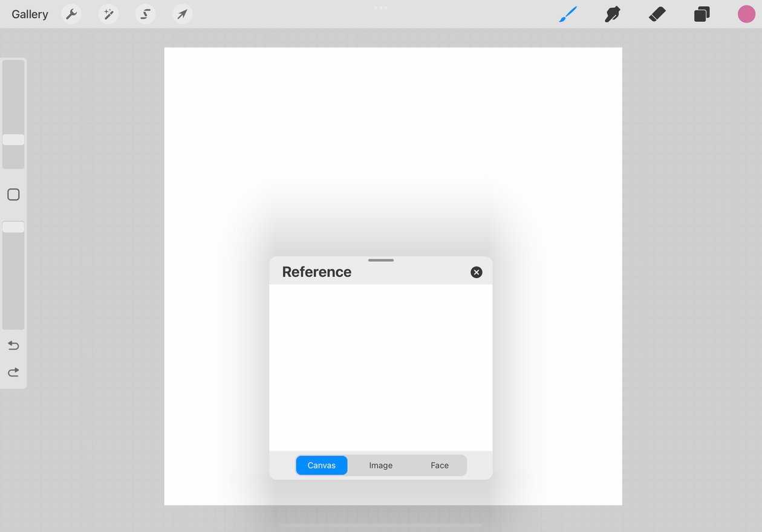Screen dimensions: 762x532
Task: Click the Reference panel title
Action: point(317,272)
